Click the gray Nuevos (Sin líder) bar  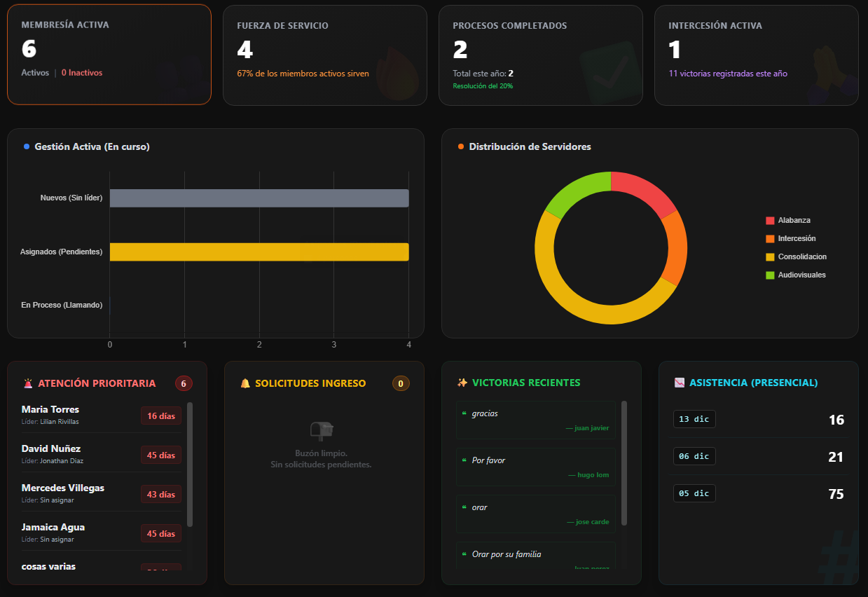pos(259,198)
